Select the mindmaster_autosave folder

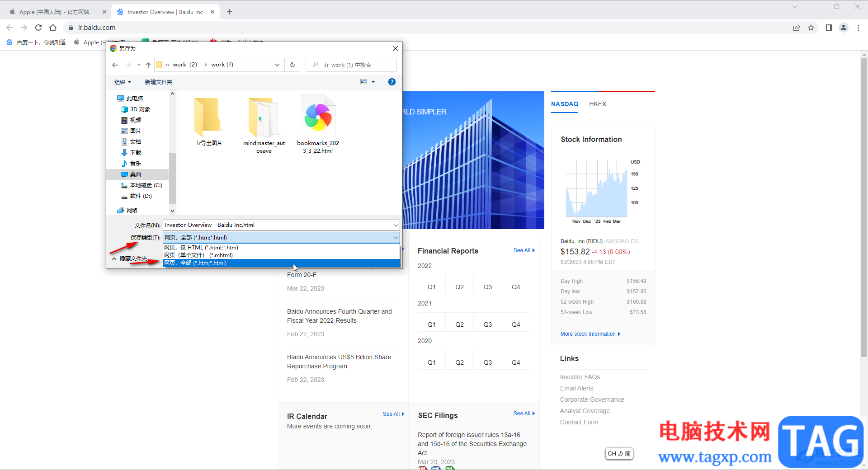[264, 125]
